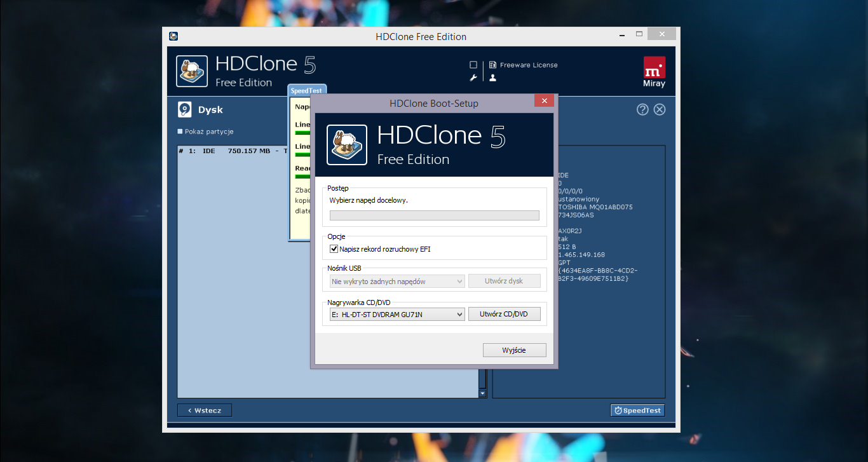Toggle Napisz rekord rozruchowy EFI checkbox

coord(334,249)
